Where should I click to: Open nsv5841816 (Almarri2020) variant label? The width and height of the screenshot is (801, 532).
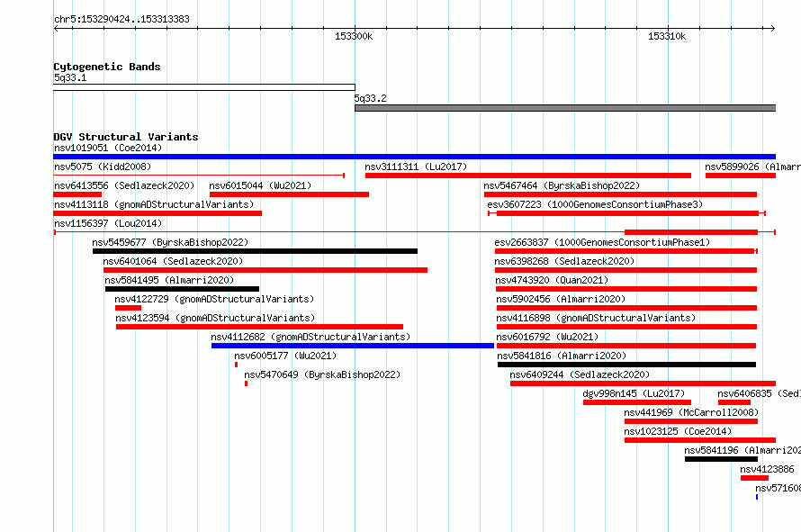(562, 356)
